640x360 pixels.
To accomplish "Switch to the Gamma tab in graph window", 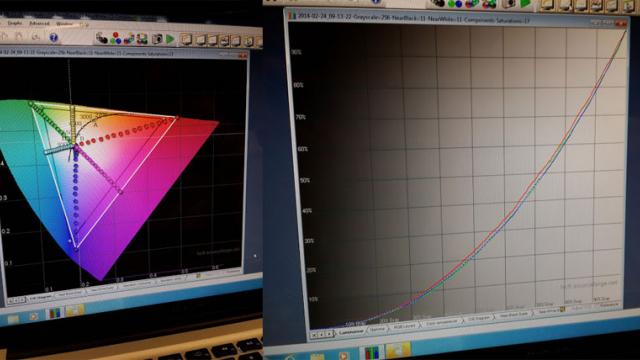I will tap(378, 329).
